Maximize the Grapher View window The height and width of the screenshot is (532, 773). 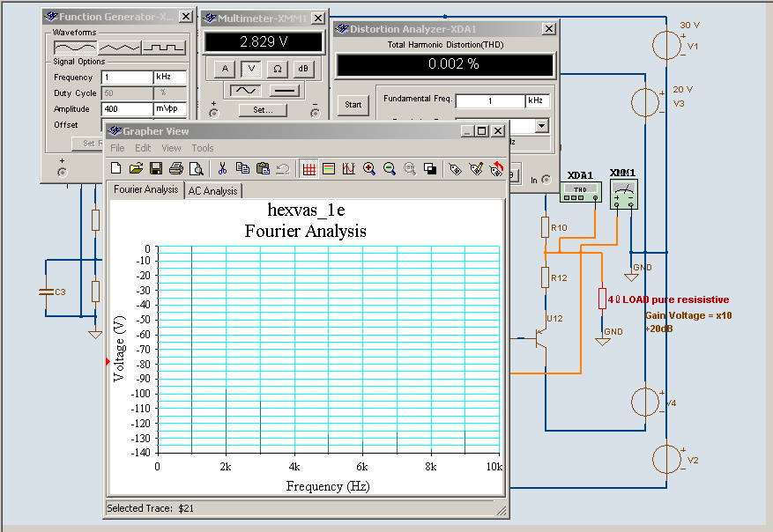(x=482, y=131)
